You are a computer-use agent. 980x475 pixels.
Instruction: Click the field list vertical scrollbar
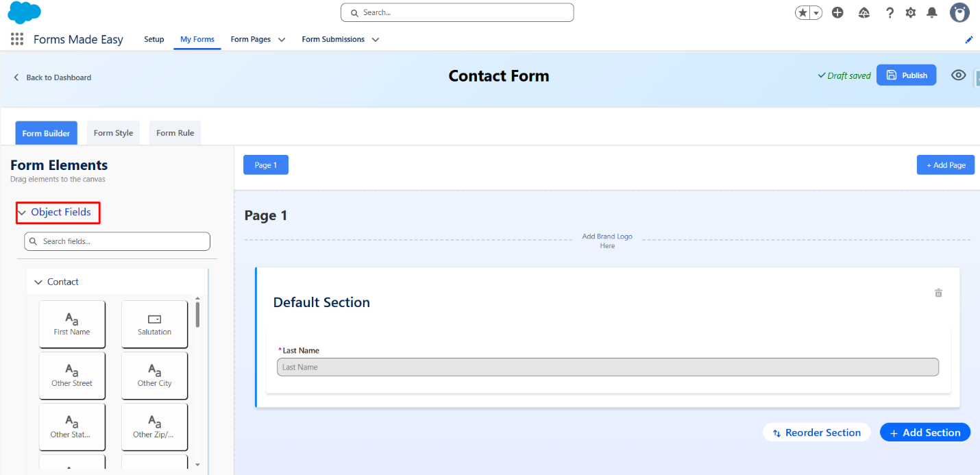pyautogui.click(x=197, y=314)
